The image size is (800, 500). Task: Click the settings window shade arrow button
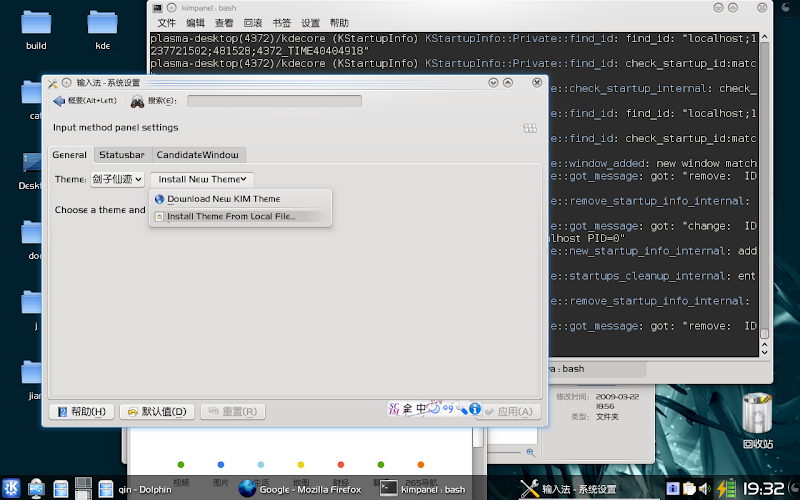coord(493,83)
